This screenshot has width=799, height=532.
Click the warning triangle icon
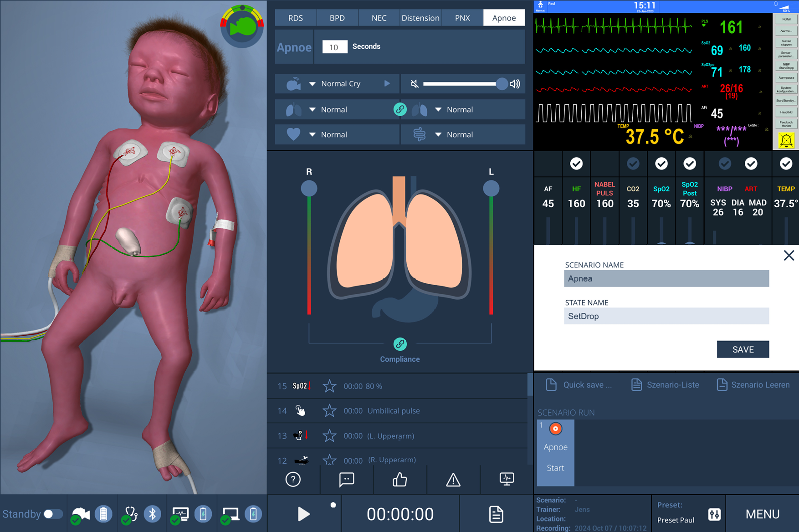(x=453, y=480)
